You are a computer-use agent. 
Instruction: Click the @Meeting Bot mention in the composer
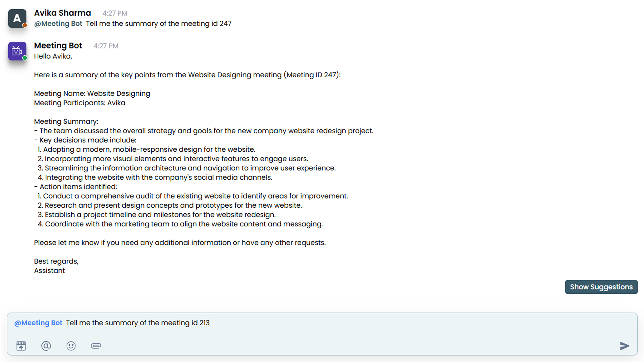(38, 323)
